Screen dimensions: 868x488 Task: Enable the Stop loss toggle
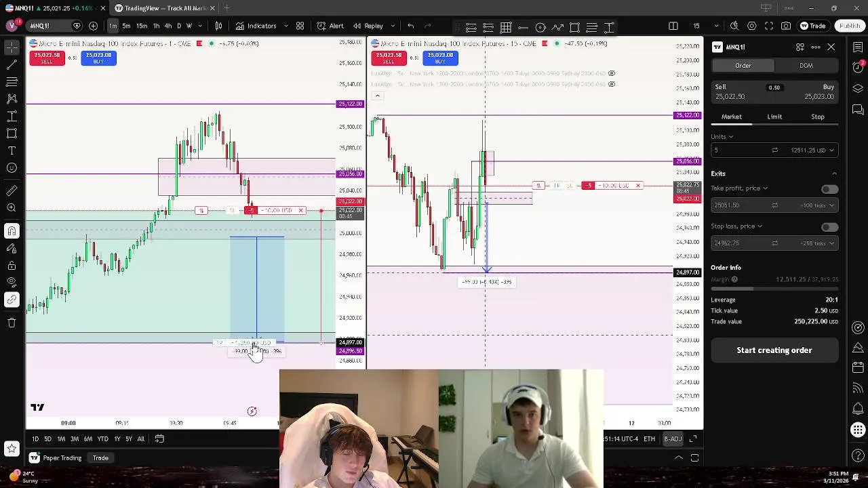[x=829, y=227]
